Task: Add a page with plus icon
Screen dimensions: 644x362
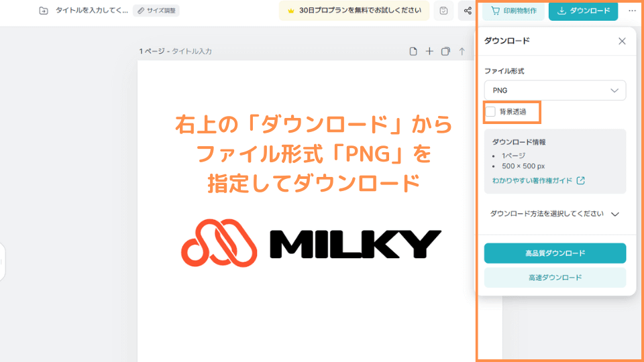Action: click(429, 52)
